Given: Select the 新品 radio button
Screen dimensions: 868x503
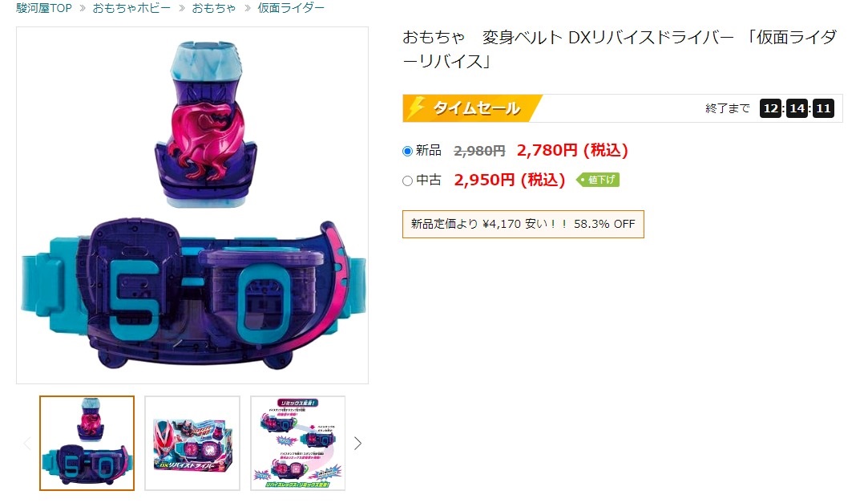Looking at the screenshot, I should pyautogui.click(x=407, y=152).
